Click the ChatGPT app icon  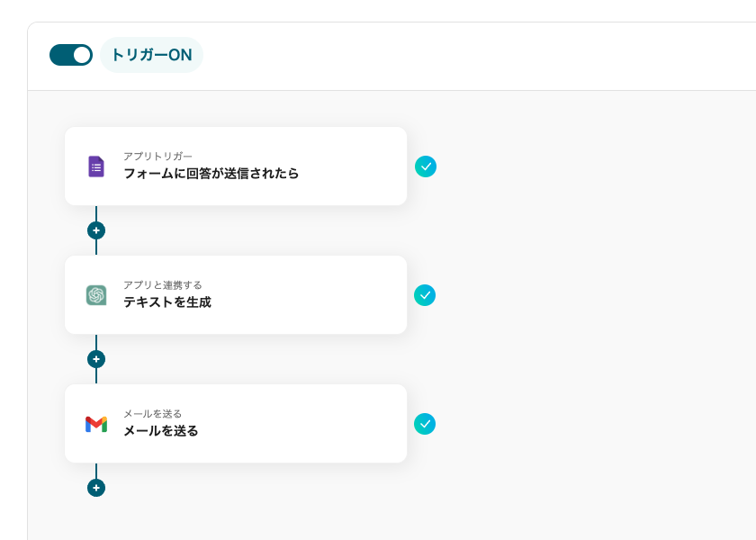96,295
